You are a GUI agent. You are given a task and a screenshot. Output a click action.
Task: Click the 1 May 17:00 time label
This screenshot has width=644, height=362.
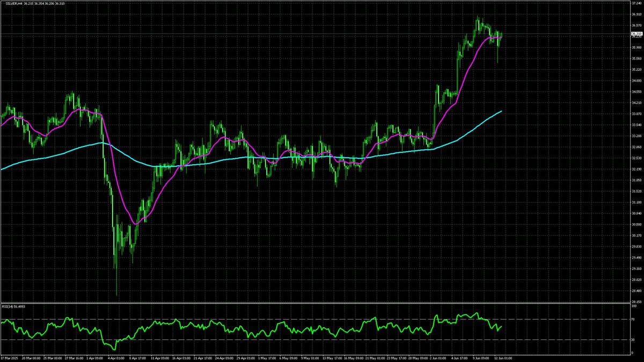[266, 357]
